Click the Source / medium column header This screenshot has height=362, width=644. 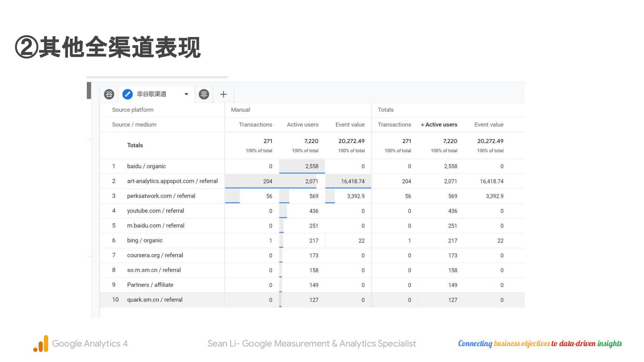click(134, 125)
